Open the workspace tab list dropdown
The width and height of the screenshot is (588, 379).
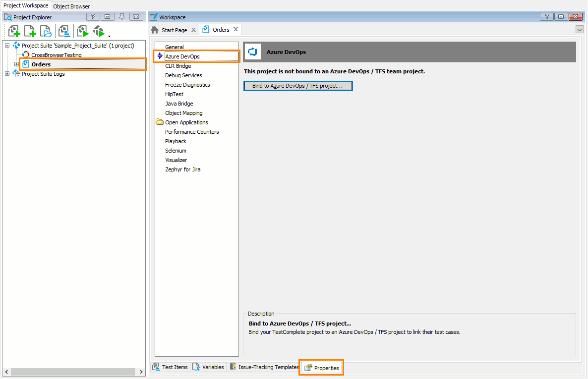(x=580, y=30)
